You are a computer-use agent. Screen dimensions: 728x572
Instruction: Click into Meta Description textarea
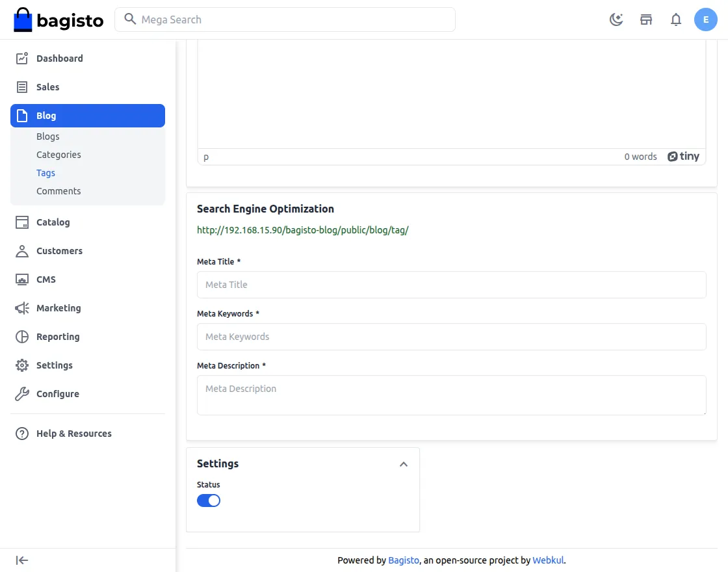coord(451,395)
